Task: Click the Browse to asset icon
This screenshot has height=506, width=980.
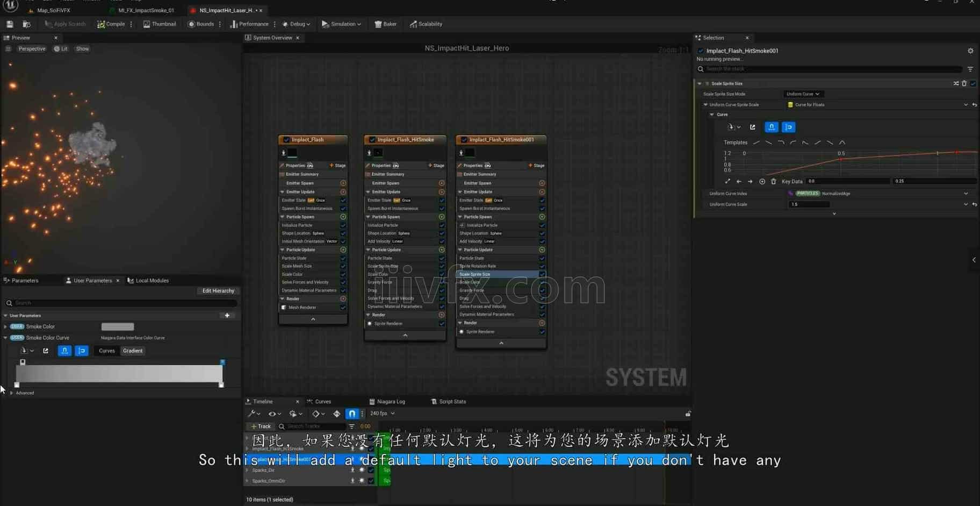Action: (26, 24)
